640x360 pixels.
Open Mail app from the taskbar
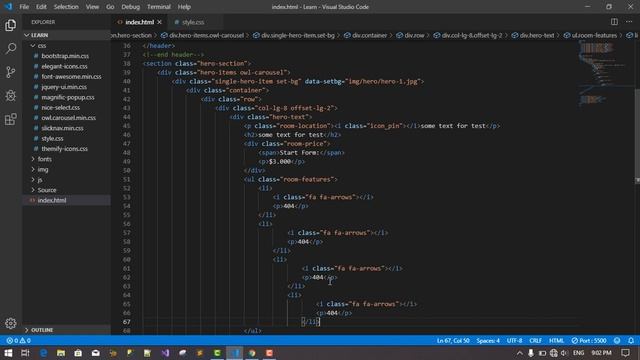point(96,353)
